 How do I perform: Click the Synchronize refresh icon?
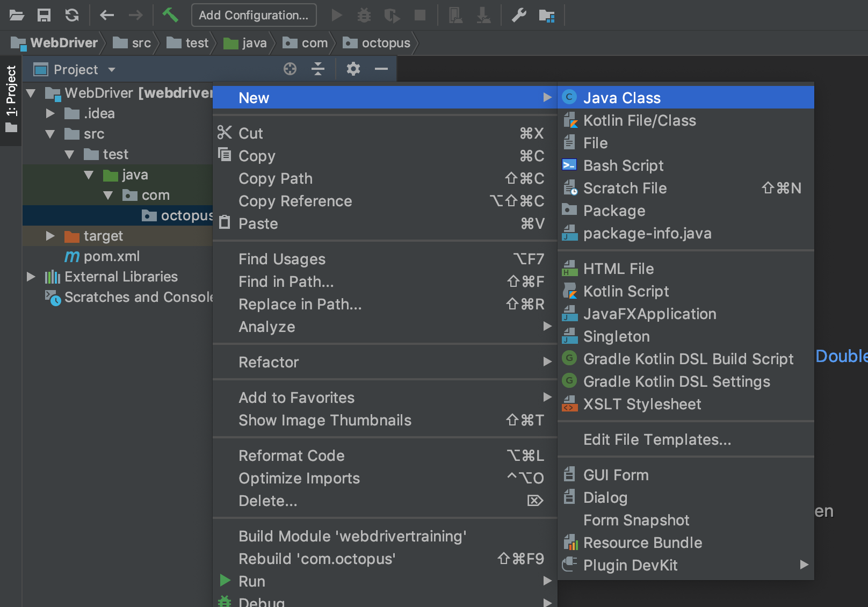click(x=72, y=15)
